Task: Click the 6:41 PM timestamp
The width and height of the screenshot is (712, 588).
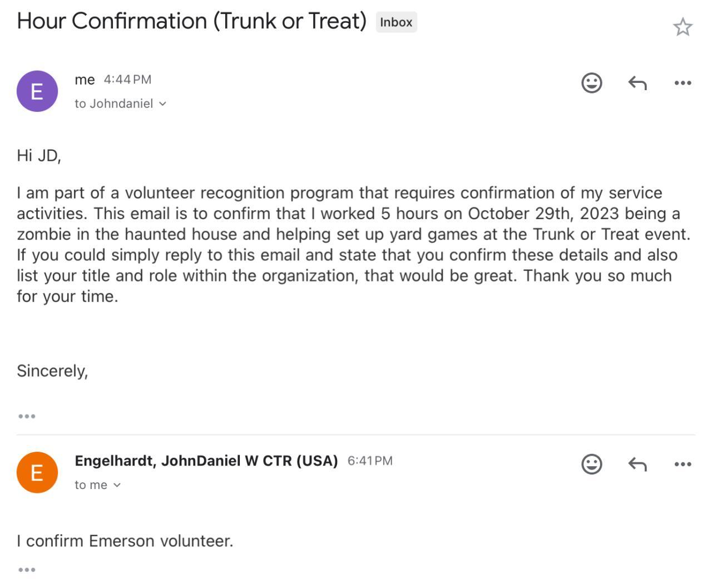Action: coord(370,461)
